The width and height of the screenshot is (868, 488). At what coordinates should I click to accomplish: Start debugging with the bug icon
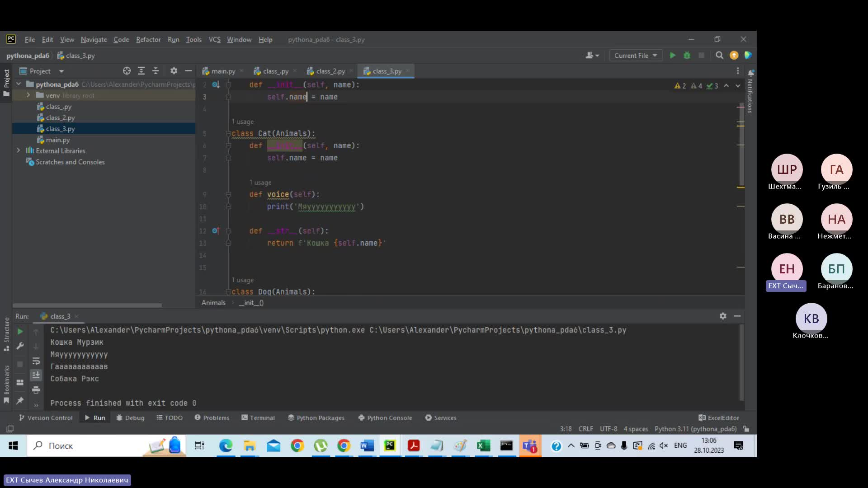point(687,55)
